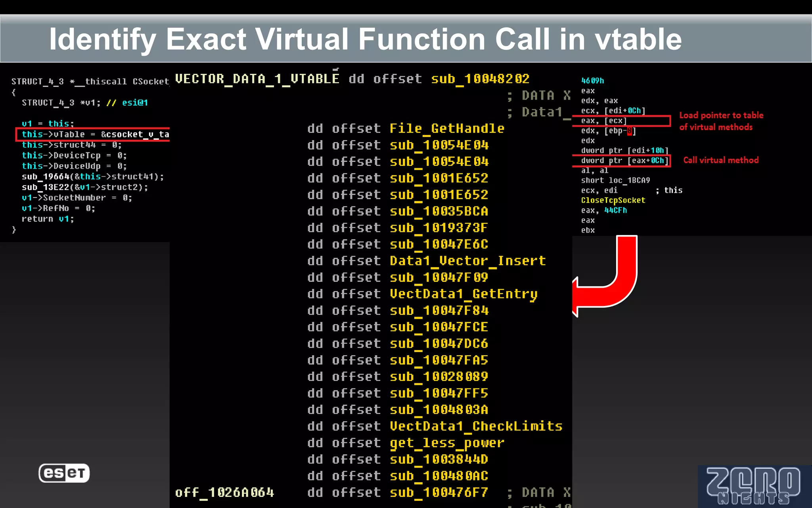Click the ZeroNights logo
Viewport: 812px width, 508px height.
754,486
